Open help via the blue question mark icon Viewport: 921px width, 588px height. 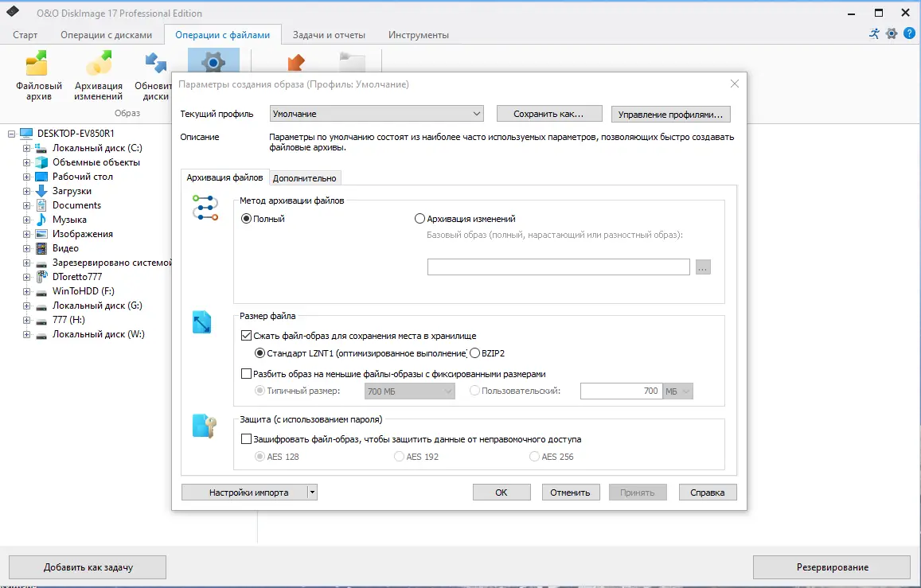910,33
